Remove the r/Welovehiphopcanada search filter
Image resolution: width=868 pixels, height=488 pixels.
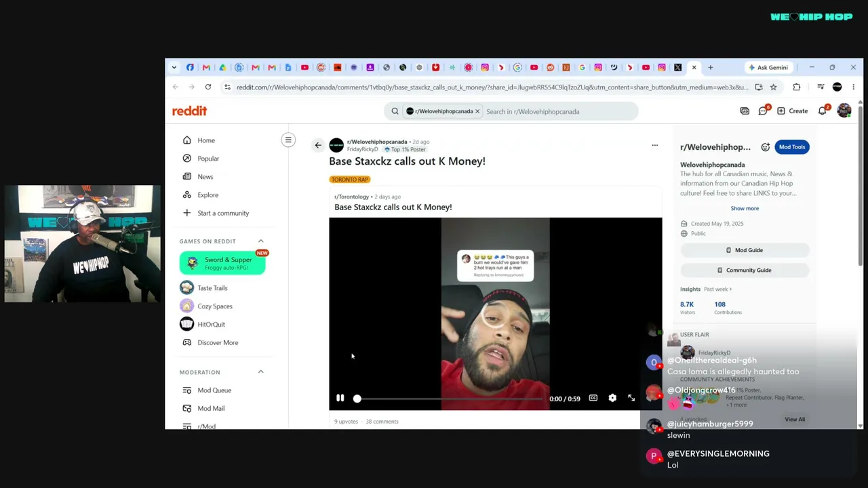pyautogui.click(x=477, y=111)
